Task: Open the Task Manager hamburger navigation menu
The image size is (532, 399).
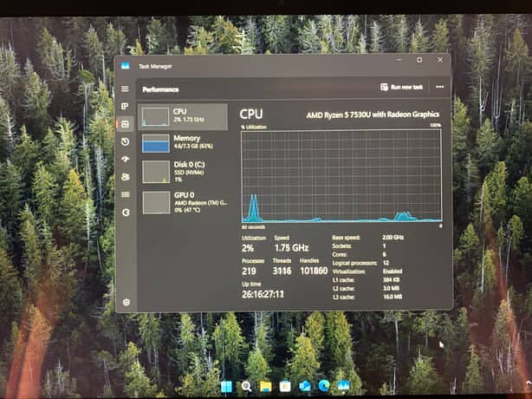Action: pyautogui.click(x=125, y=89)
